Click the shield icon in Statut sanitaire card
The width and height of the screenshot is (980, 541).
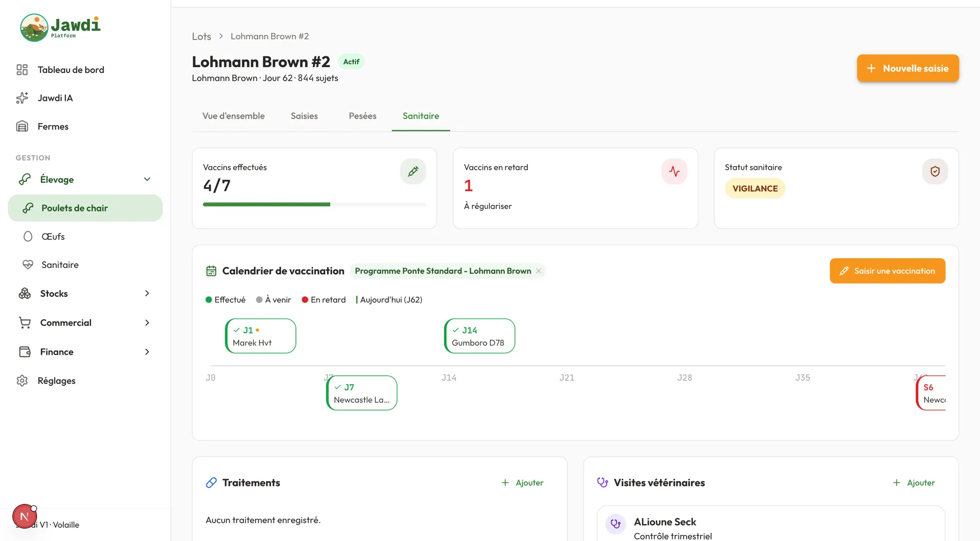[935, 172]
